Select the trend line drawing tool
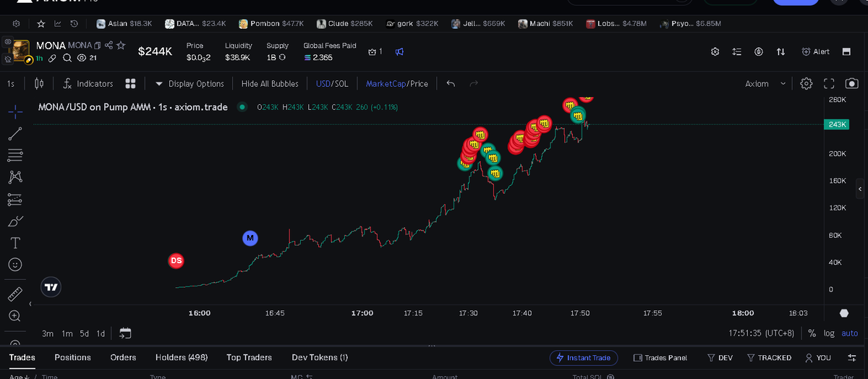 15,133
